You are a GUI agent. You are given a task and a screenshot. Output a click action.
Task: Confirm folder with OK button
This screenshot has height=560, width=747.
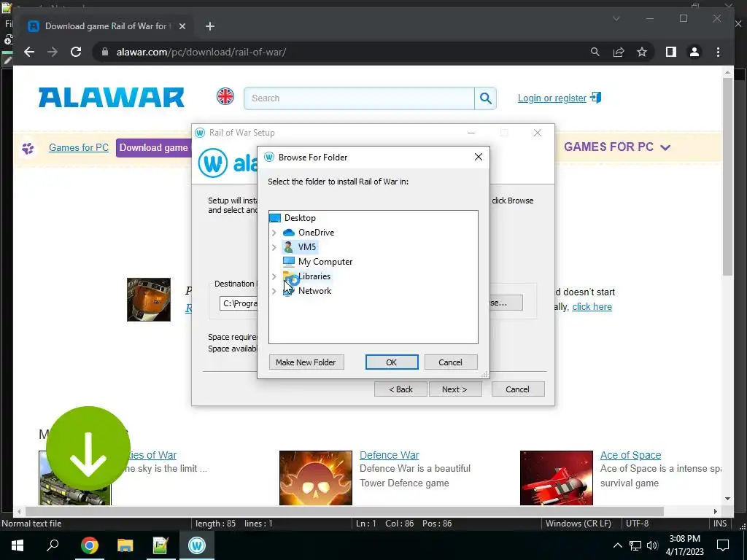(392, 362)
